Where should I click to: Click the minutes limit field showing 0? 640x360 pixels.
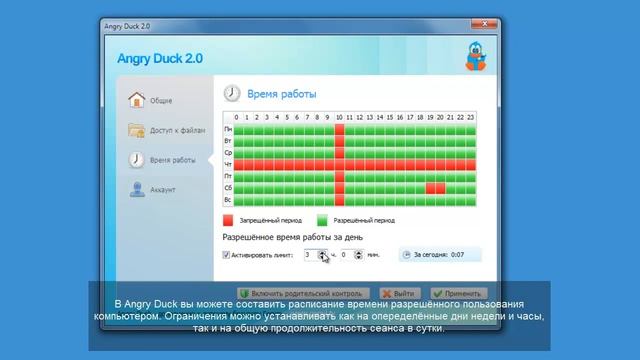click(347, 255)
